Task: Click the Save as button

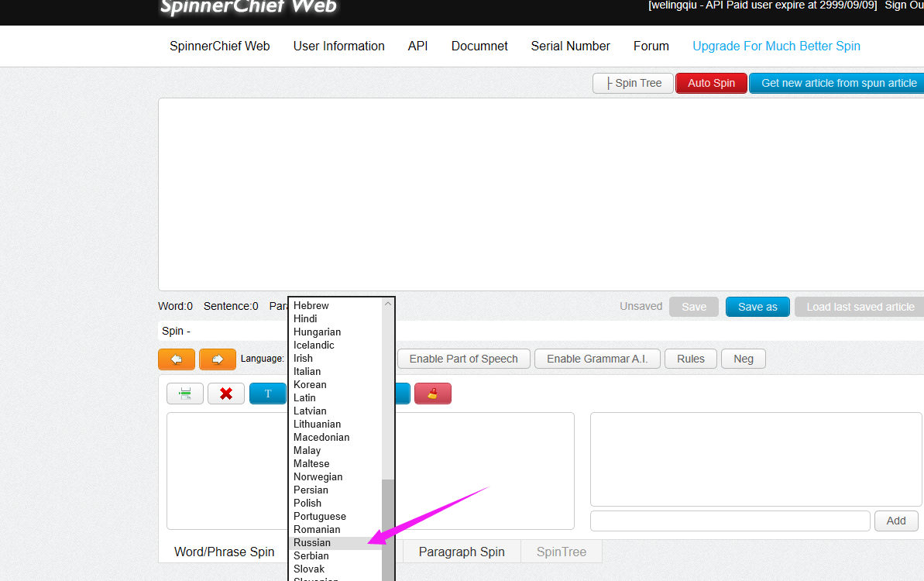Action: click(757, 307)
